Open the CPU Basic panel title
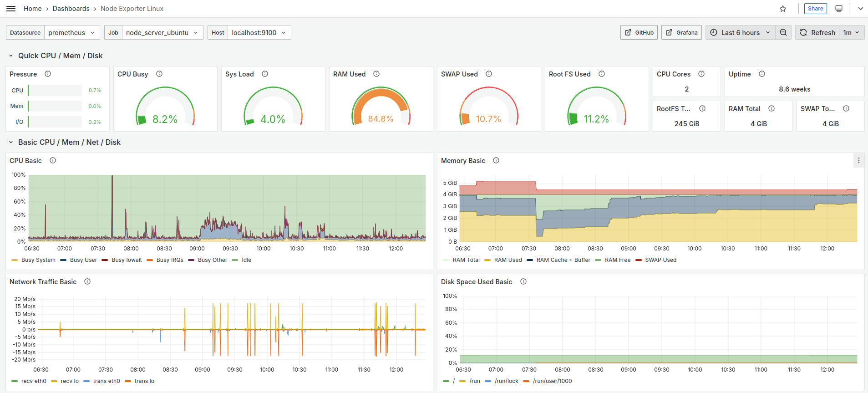 click(x=25, y=160)
